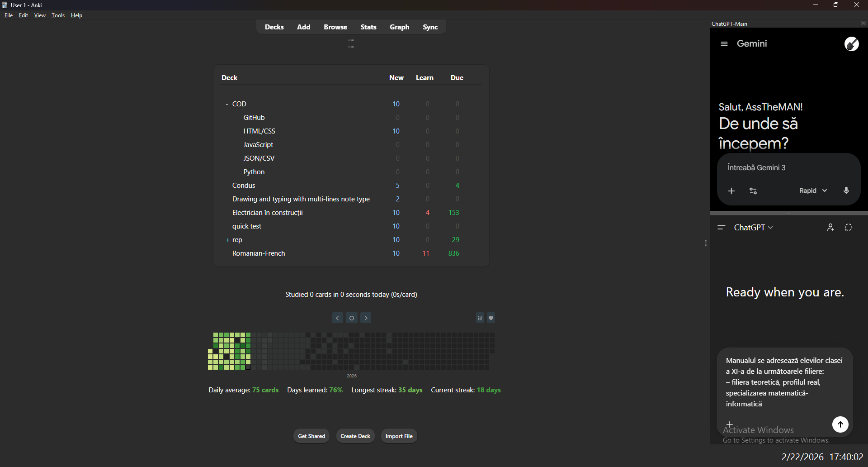The height and width of the screenshot is (467, 868).
Task: Click the heart icon beside heatmap options
Action: coord(491,318)
